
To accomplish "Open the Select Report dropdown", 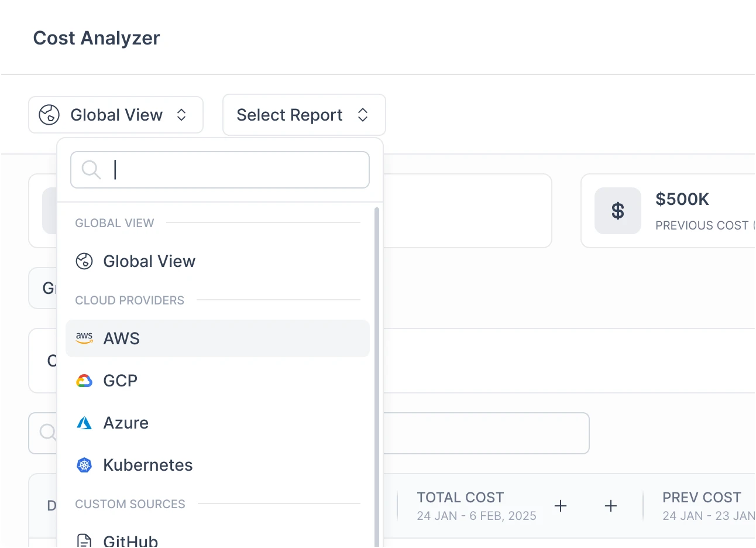I will (304, 115).
